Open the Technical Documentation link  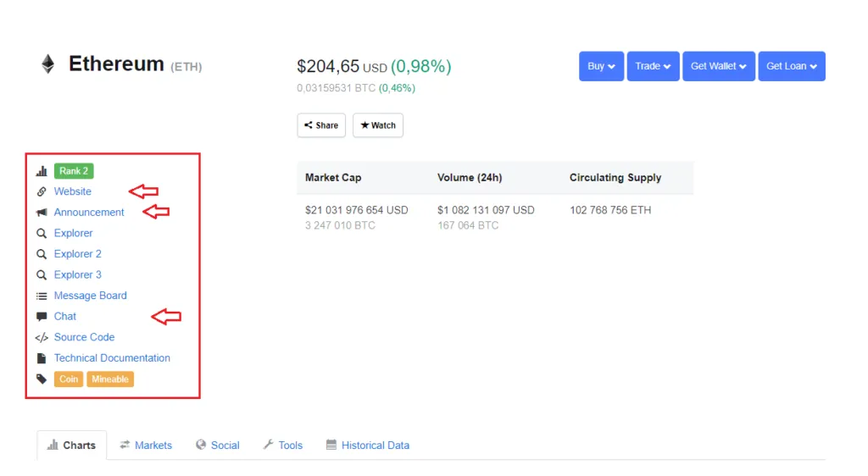pos(112,358)
